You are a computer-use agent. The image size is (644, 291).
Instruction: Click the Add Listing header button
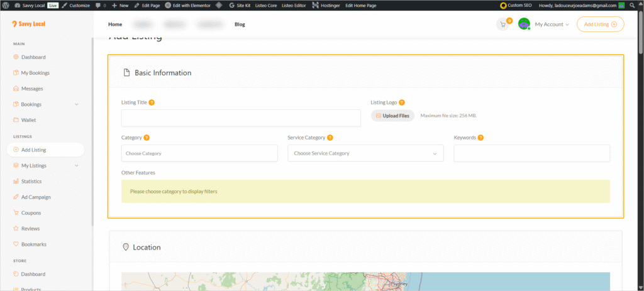pos(600,25)
